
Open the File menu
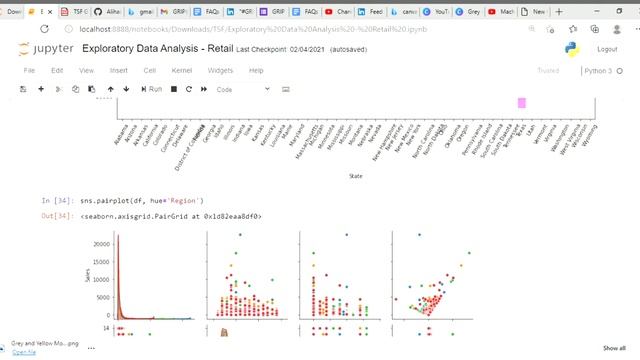pyautogui.click(x=29, y=70)
